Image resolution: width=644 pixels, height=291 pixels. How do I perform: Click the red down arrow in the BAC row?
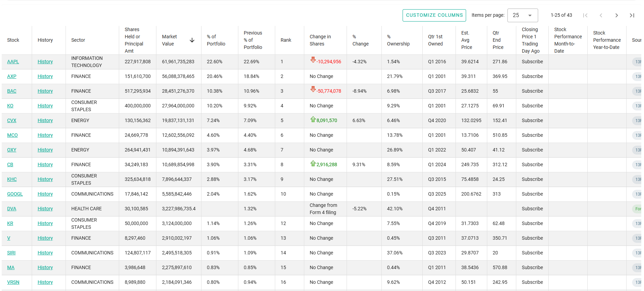point(313,90)
